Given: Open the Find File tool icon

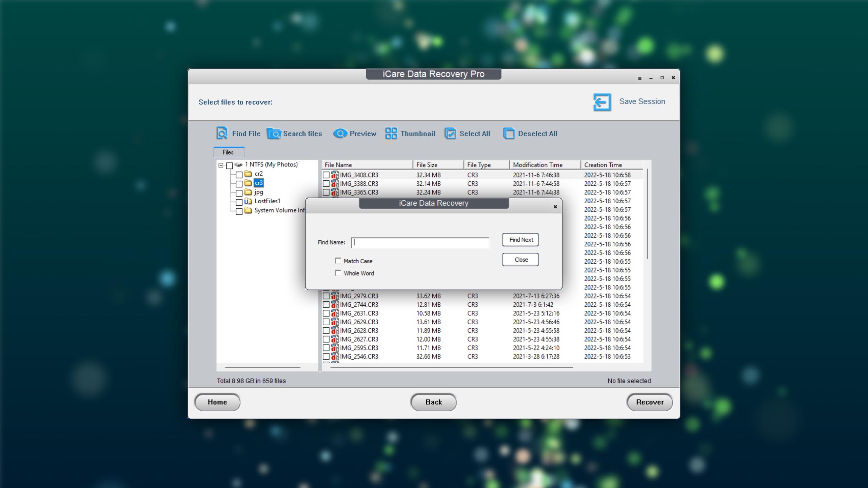Looking at the screenshot, I should tap(222, 133).
